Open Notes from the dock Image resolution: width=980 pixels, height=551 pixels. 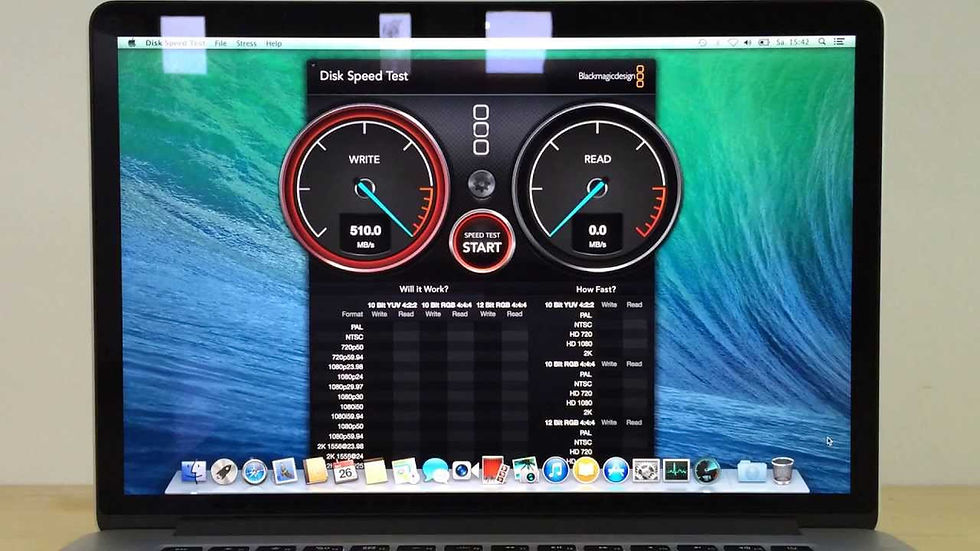(375, 472)
